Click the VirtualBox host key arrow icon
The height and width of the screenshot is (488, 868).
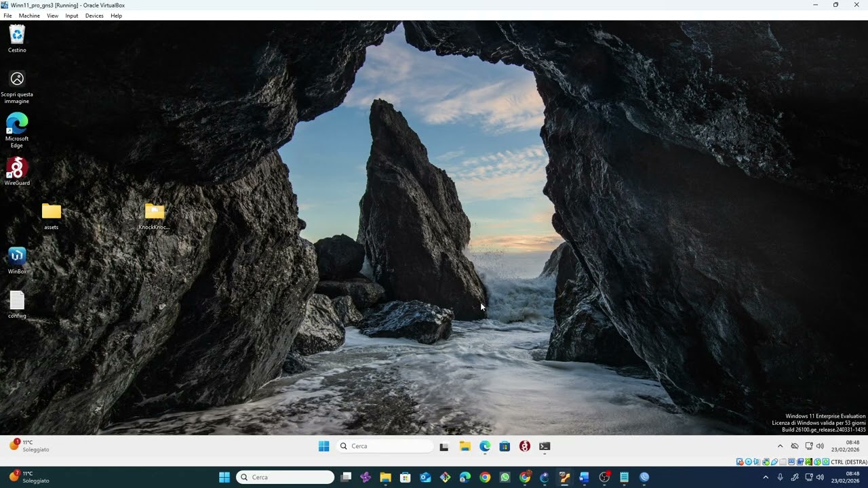coord(826,462)
